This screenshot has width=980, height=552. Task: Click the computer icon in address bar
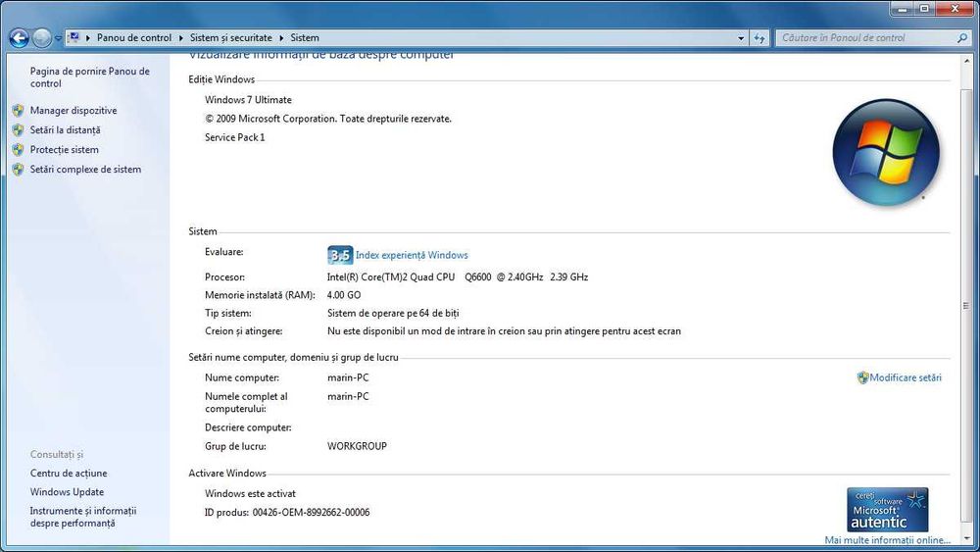(73, 37)
